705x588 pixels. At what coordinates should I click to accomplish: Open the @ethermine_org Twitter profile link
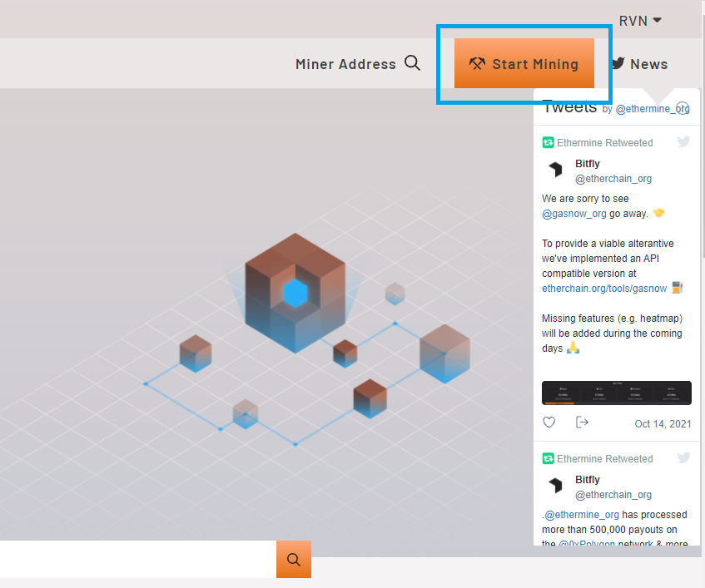pyautogui.click(x=652, y=109)
